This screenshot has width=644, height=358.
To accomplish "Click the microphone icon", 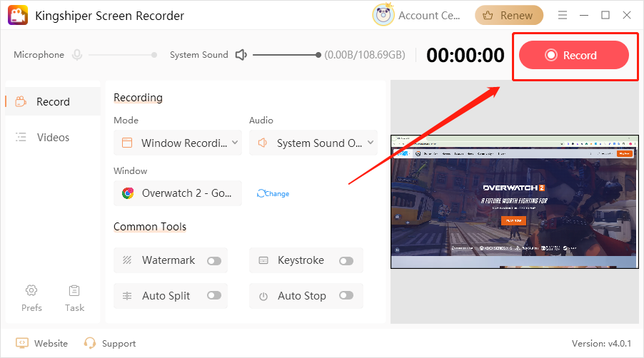I will pyautogui.click(x=77, y=55).
